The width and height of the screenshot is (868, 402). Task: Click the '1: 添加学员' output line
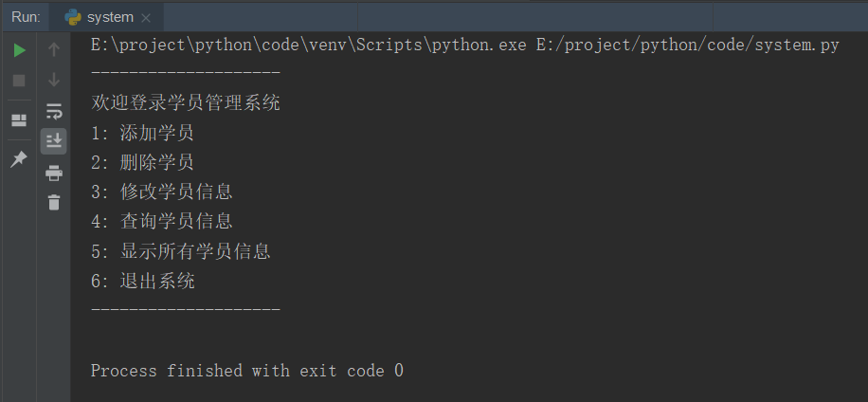[142, 133]
